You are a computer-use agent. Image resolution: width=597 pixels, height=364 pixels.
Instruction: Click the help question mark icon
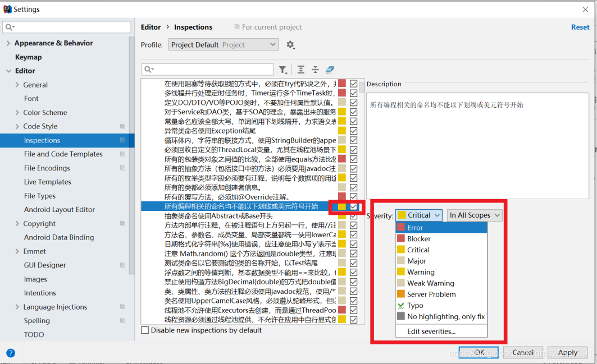click(10, 353)
